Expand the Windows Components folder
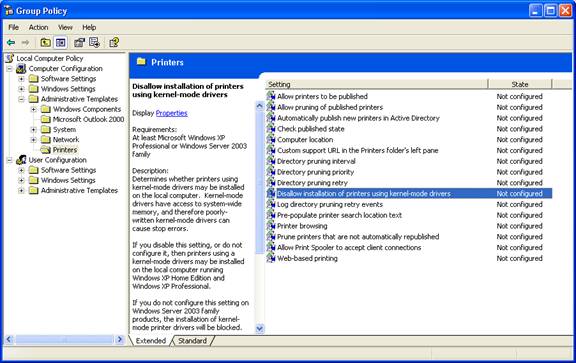The image size is (576, 363). point(33,109)
